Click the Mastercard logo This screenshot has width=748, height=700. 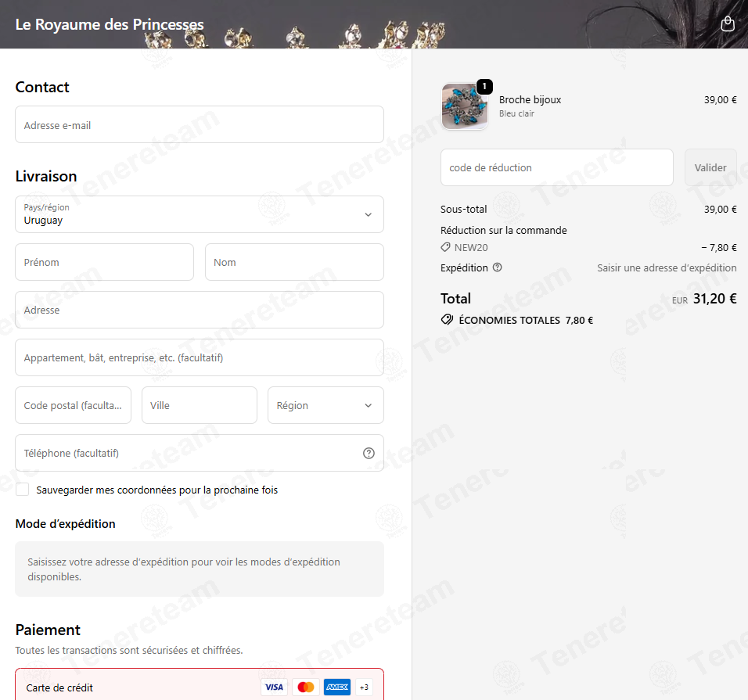coord(306,687)
